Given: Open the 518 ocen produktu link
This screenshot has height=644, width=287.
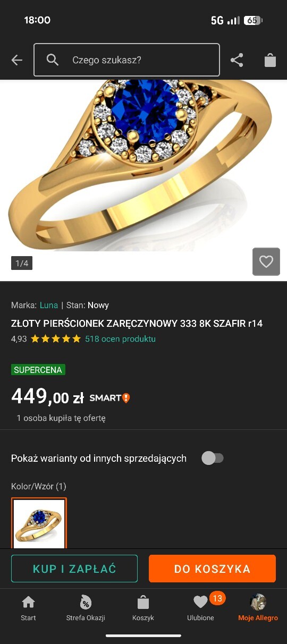Looking at the screenshot, I should [x=120, y=338].
